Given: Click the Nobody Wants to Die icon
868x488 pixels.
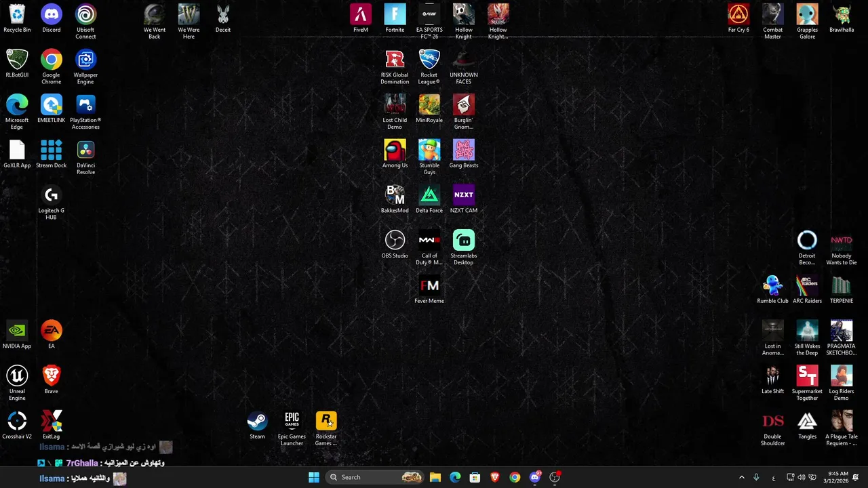Looking at the screenshot, I should (842, 248).
